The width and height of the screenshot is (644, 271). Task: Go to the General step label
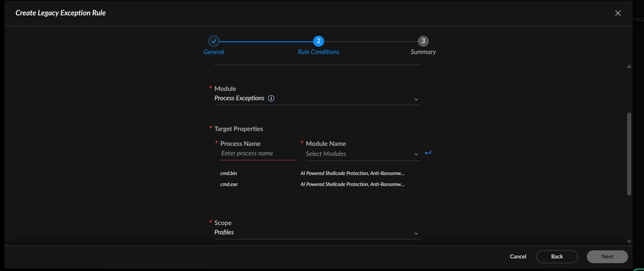point(214,52)
